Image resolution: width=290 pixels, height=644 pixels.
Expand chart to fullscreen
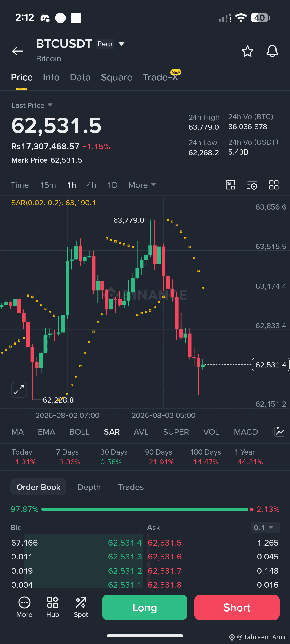(19, 390)
